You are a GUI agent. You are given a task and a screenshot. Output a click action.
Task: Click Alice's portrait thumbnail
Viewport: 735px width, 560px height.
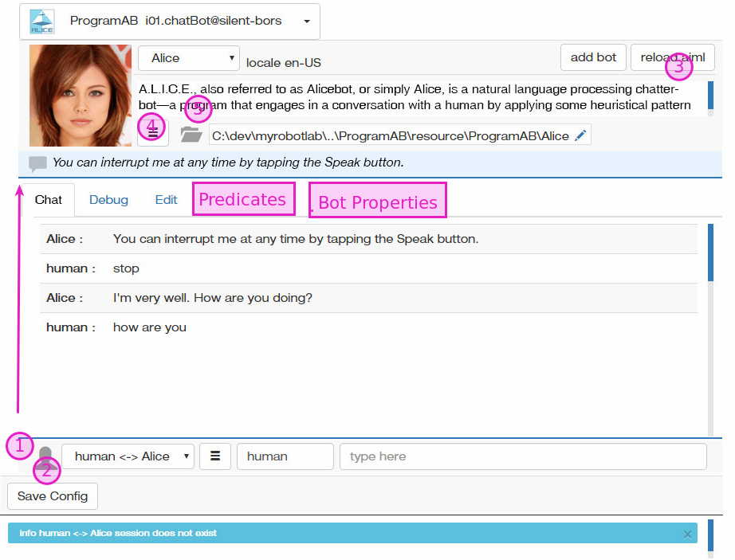click(x=81, y=96)
